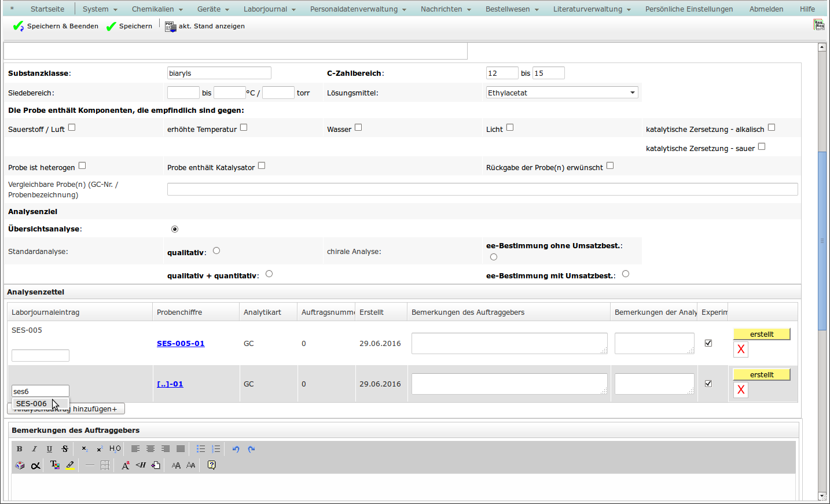This screenshot has width=830, height=504.
Task: Toggle bold formatting in remarks editor
Action: pos(20,449)
